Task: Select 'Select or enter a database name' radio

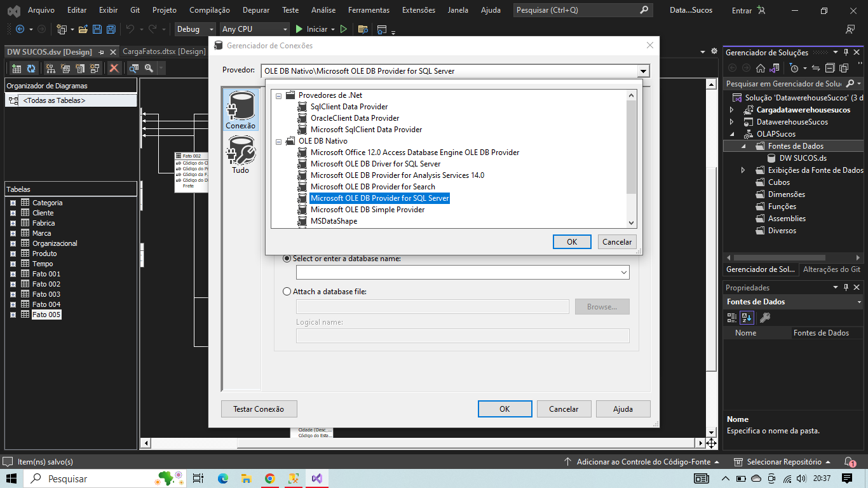Action: [287, 259]
